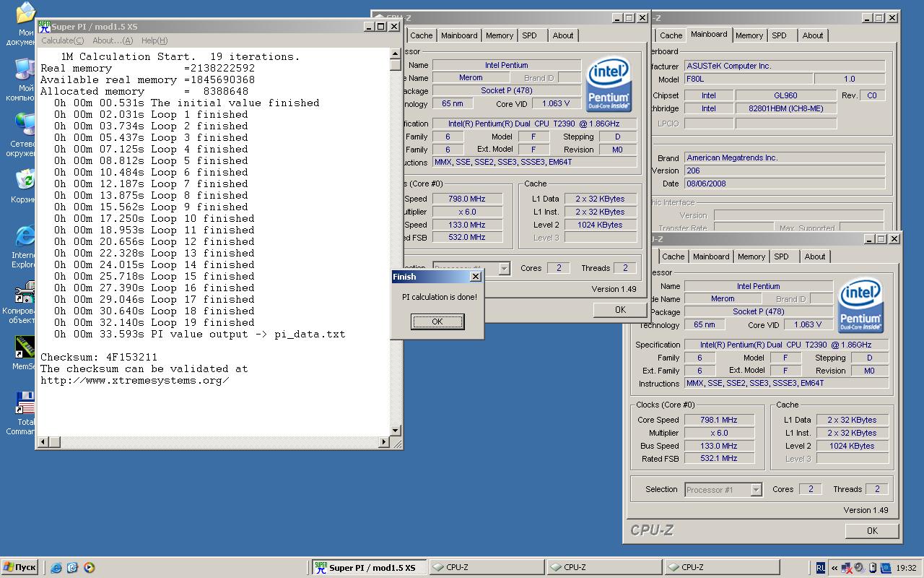Click the disconnected network tray icon

[x=847, y=568]
